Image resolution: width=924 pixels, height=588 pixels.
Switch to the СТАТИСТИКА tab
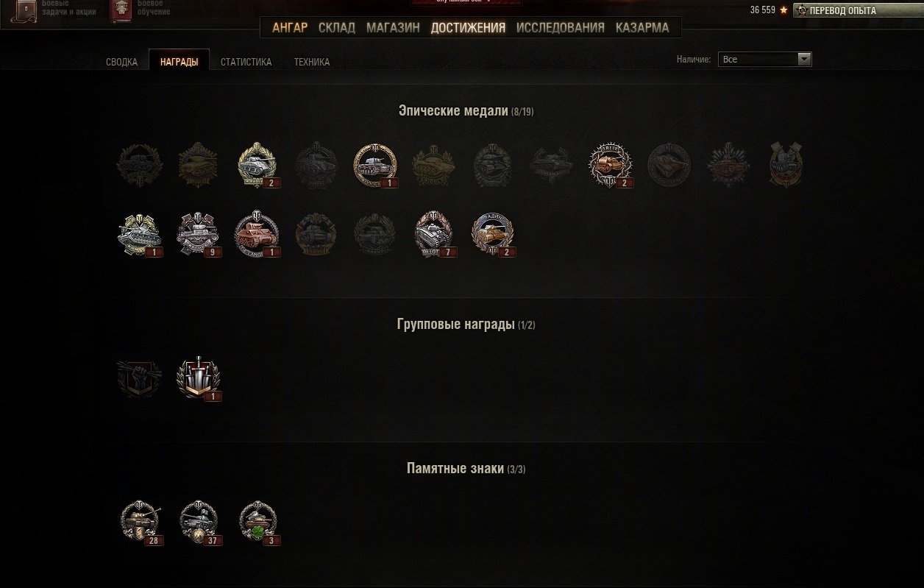click(x=246, y=63)
